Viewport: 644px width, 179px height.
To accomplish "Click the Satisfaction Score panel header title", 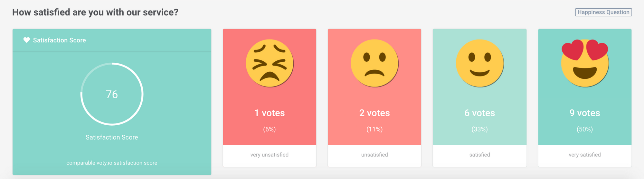I will [60, 40].
